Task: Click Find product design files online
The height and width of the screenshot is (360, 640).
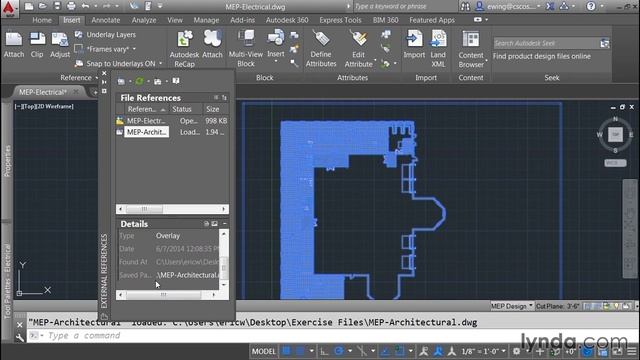Action: coord(542,56)
